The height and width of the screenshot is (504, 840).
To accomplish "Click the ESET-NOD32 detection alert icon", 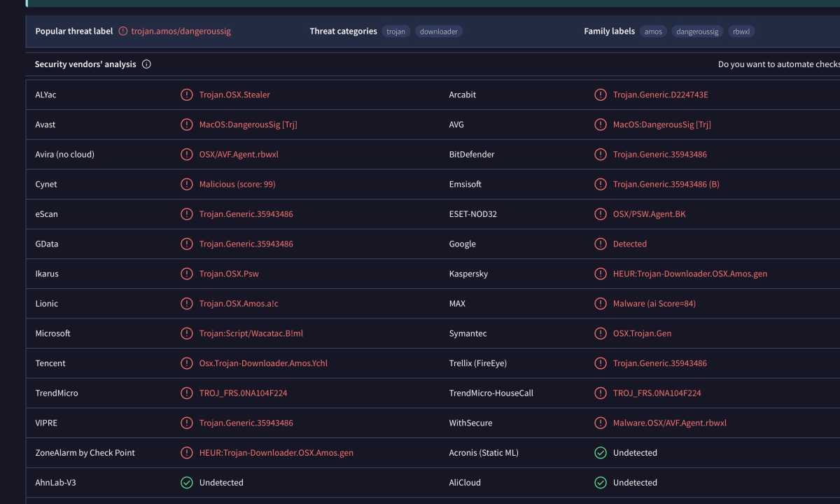I will pos(601,214).
